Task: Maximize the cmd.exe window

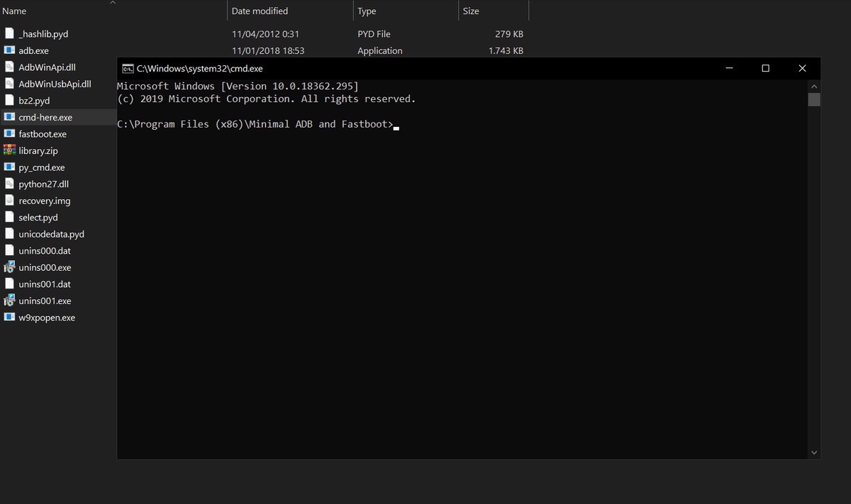Action: [765, 69]
